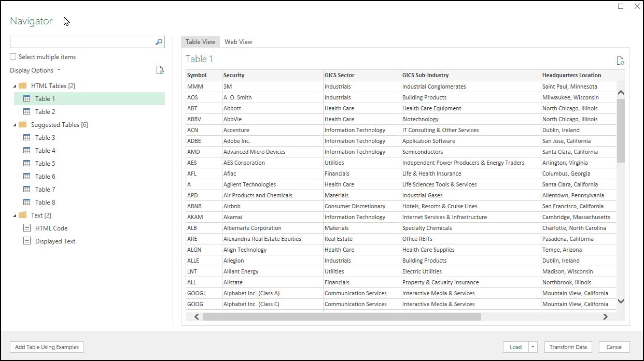Click the HTML Tables folder icon
Screen dimensions: 644x361
pyautogui.click(x=22, y=85)
